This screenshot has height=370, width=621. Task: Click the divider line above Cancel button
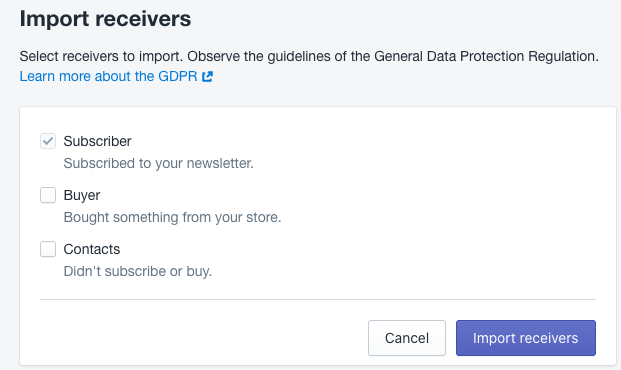(318, 299)
